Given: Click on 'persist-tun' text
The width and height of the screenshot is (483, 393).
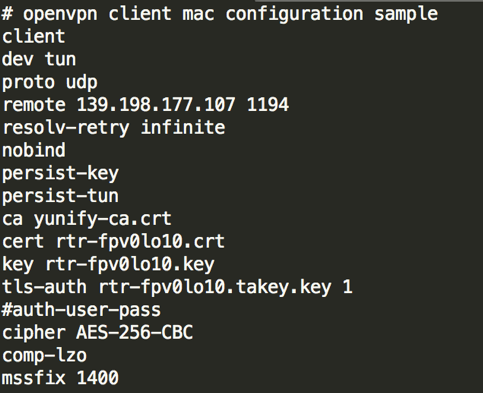Looking at the screenshot, I should pos(60,196).
